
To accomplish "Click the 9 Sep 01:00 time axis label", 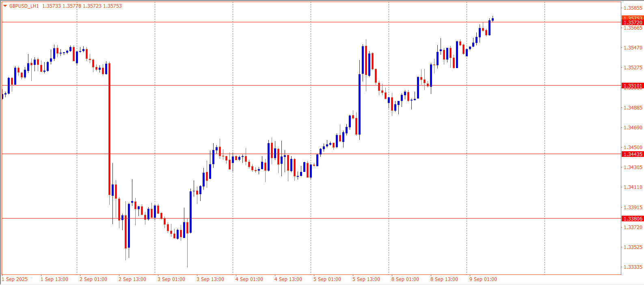I will [x=483, y=279].
